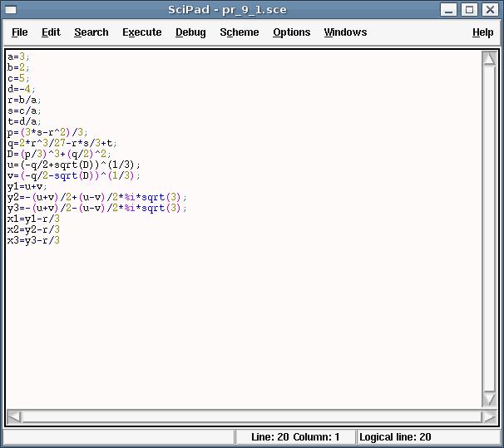Click the line x2=y2-r/3
504x448 pixels.
[x=33, y=229]
